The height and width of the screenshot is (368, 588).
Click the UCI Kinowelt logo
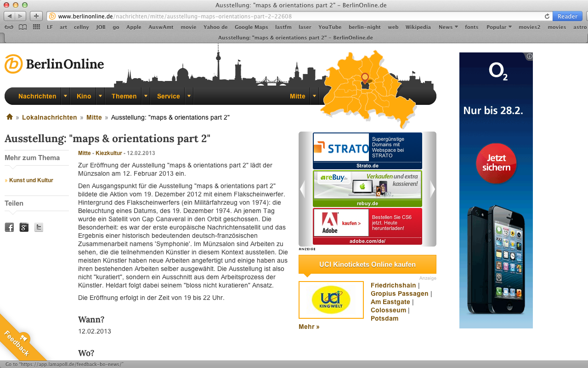[331, 300]
